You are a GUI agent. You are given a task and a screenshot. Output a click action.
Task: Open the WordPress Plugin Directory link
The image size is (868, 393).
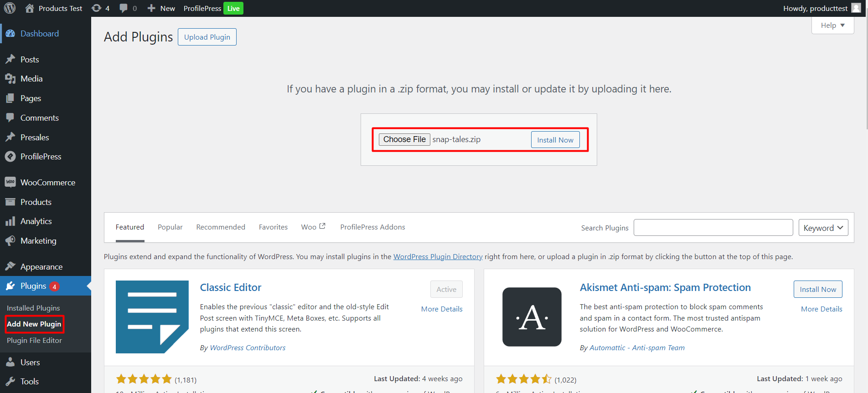(x=438, y=256)
